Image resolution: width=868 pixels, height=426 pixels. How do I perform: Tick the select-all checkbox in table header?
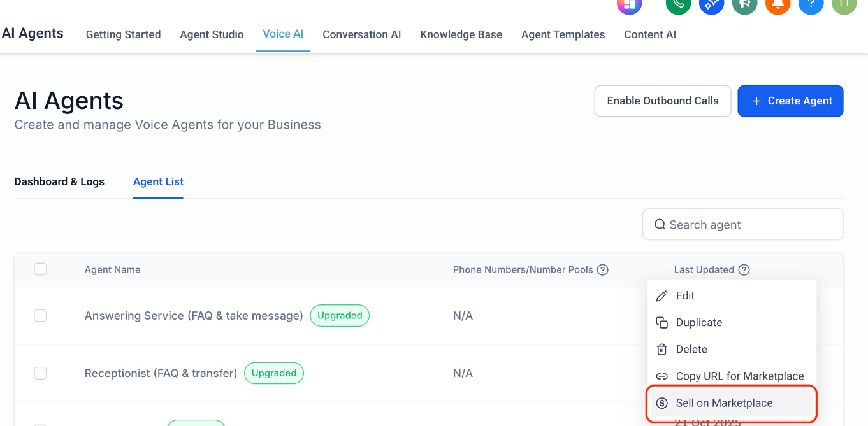pos(40,269)
